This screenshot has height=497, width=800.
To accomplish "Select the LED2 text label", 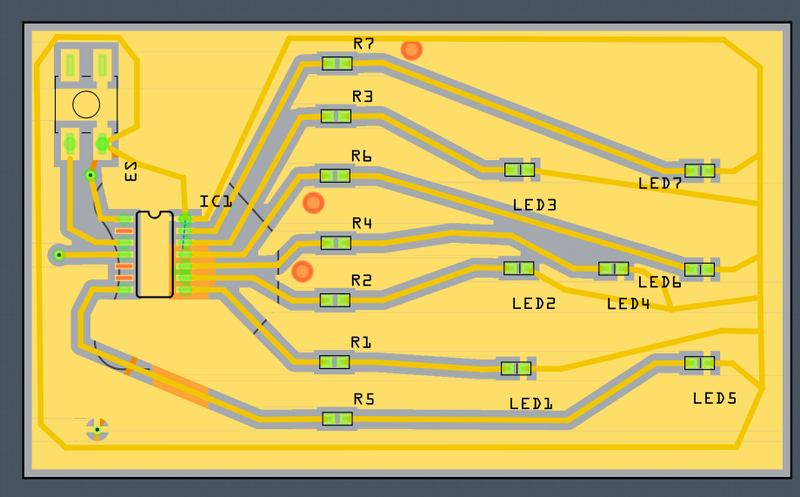I will tap(533, 303).
